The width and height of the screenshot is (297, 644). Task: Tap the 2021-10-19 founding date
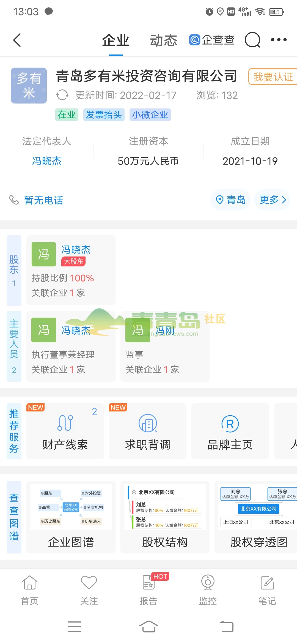pyautogui.click(x=250, y=161)
